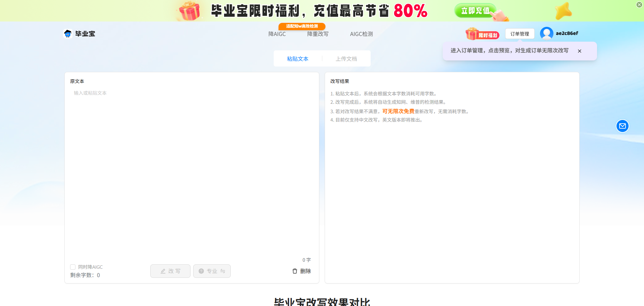The image size is (644, 306).
Task: Click the 毕业宝 brand name text
Action: click(x=85, y=34)
